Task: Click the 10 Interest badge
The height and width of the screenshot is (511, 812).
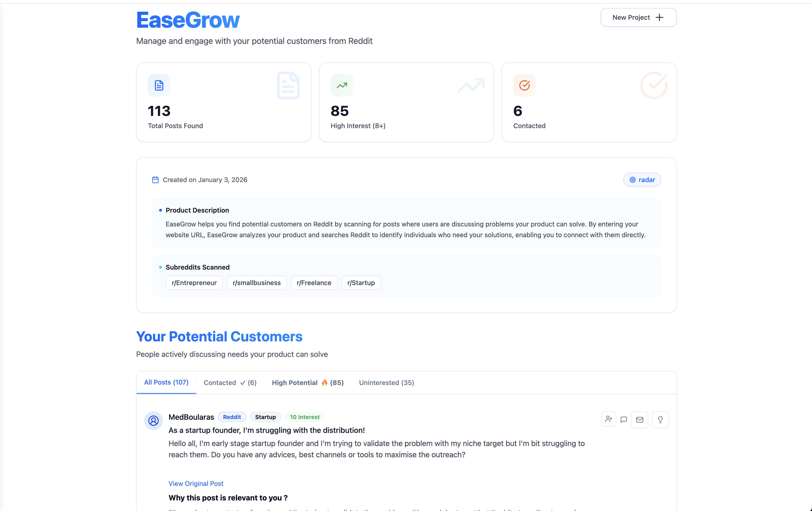Action: click(x=305, y=417)
